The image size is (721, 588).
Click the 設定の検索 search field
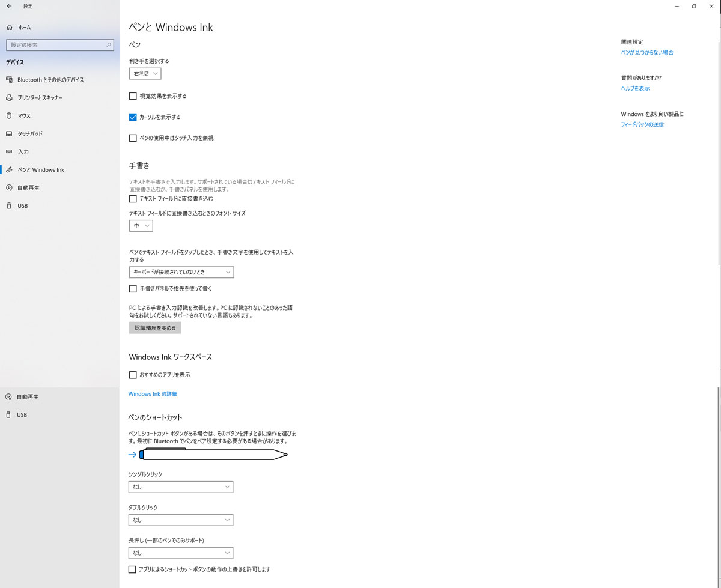59,45
